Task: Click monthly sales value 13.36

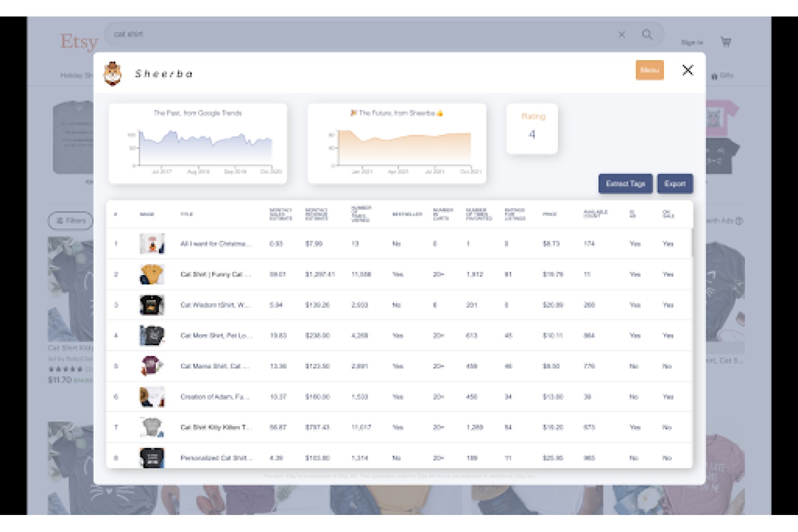Action: 278,366
